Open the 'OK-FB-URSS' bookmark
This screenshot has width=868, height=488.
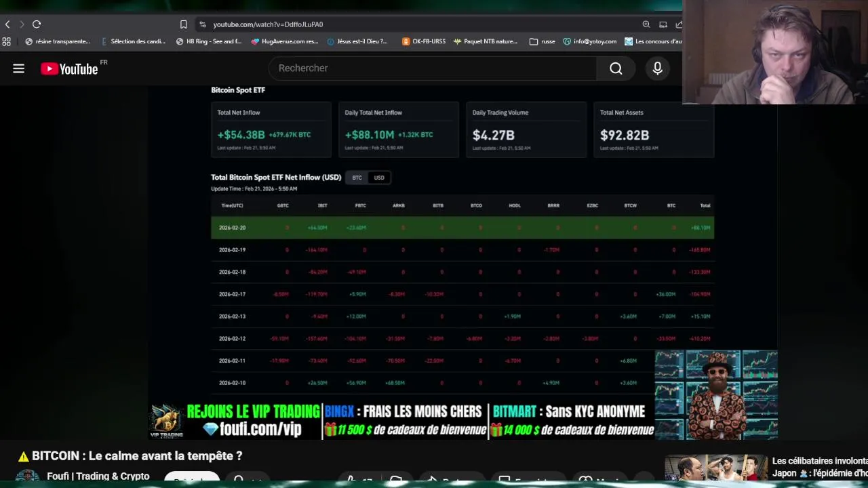click(424, 41)
